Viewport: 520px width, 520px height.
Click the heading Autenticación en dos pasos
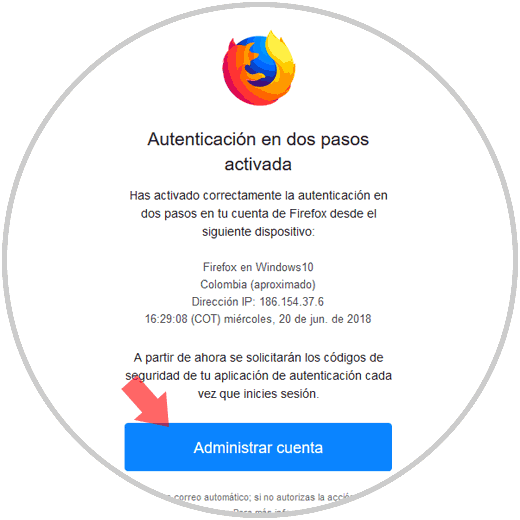258,139
